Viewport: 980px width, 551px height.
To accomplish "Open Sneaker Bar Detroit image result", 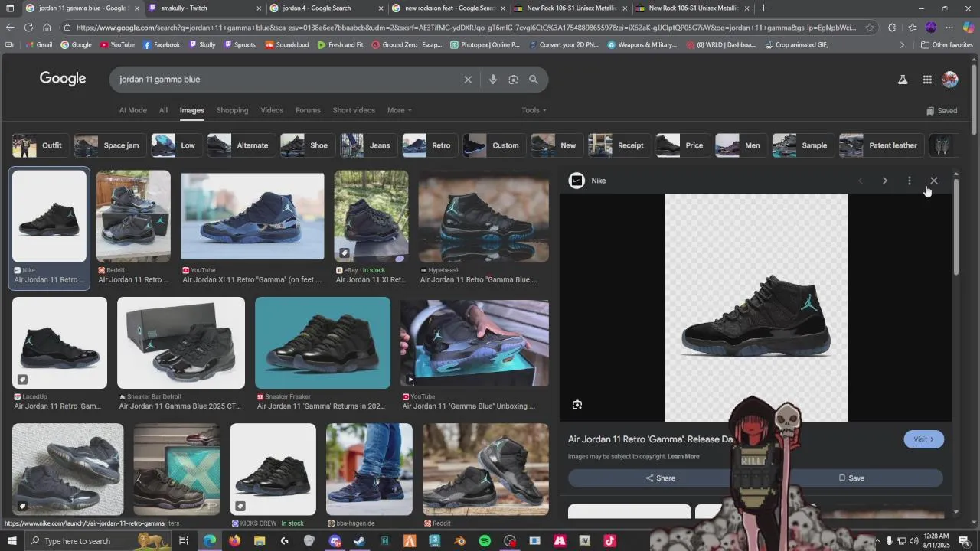I will (181, 343).
